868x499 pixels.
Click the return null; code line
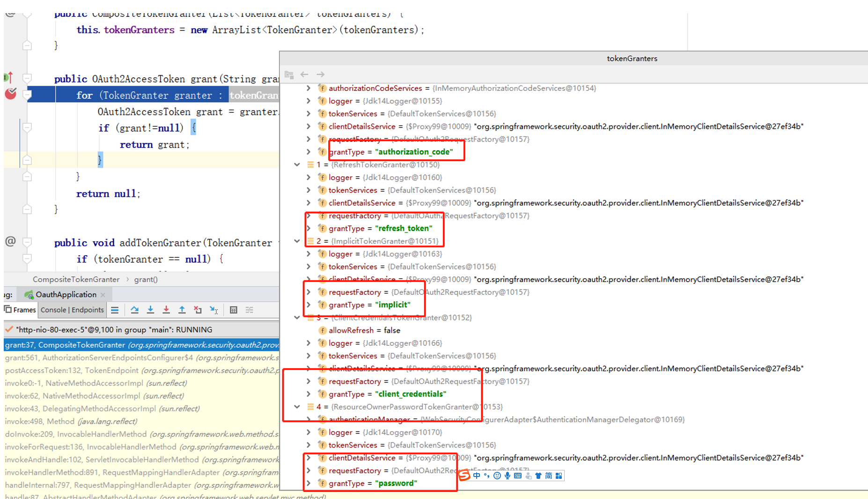(108, 194)
